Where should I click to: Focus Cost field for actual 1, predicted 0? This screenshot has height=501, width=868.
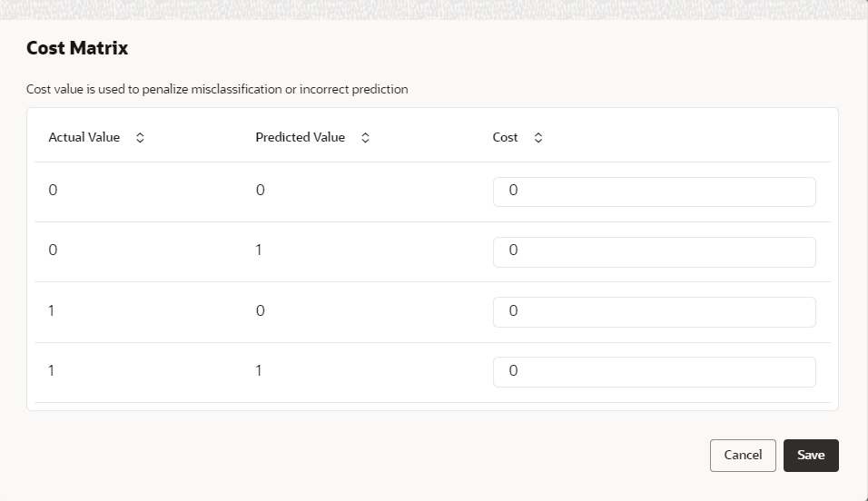point(654,312)
